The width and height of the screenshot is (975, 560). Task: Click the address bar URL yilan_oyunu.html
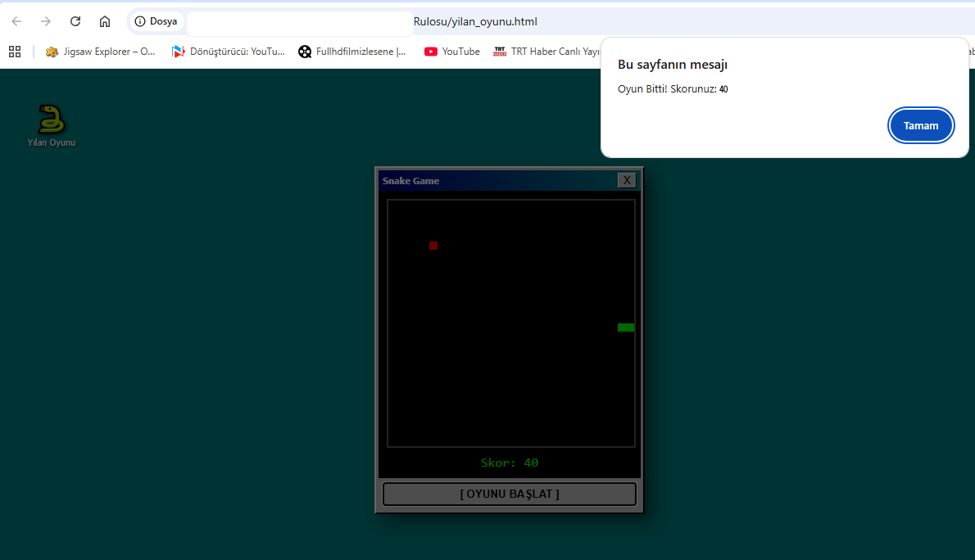coord(475,21)
